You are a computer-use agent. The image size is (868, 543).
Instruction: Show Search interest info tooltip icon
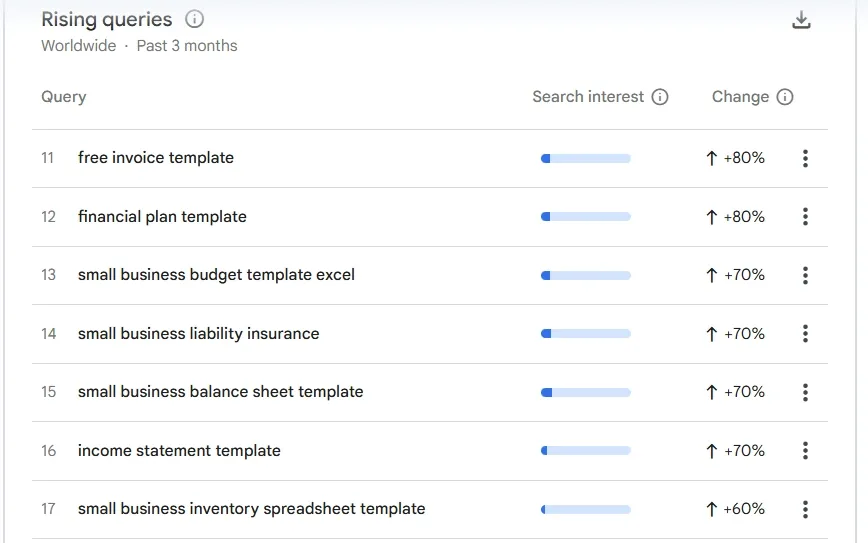[660, 97]
